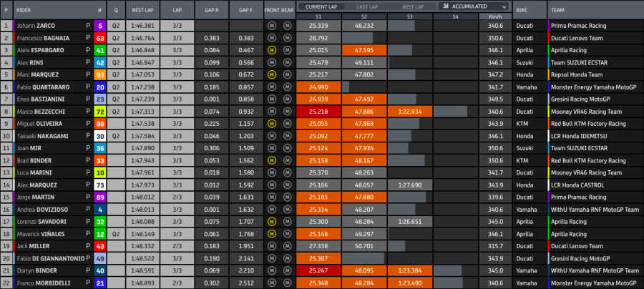Click Maverick Viñales' hard front tyre icon

click(x=271, y=234)
